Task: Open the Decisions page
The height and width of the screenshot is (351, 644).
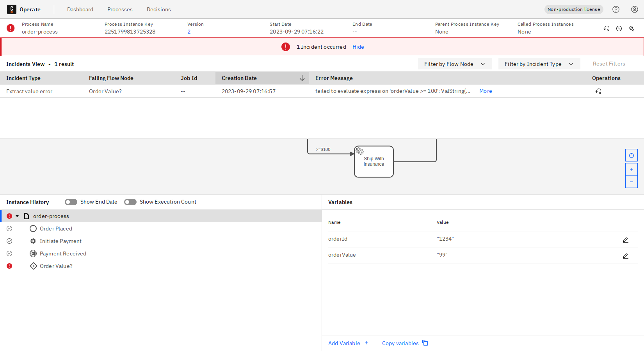Action: (158, 9)
